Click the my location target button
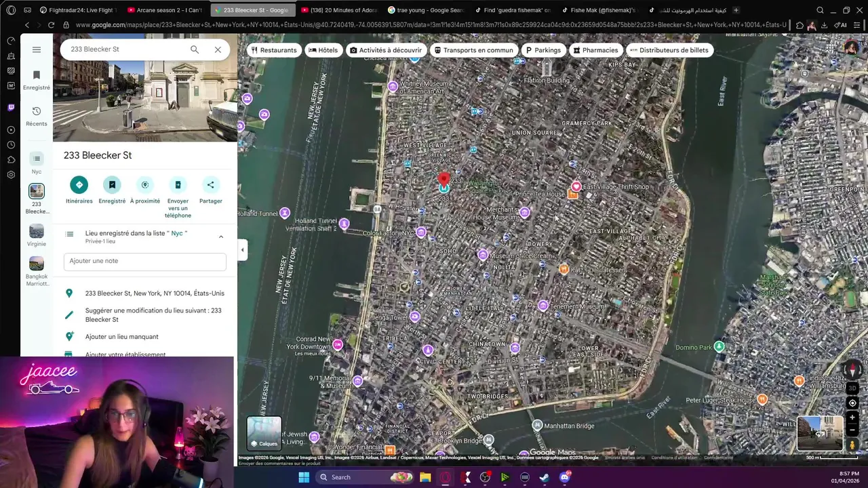Screen dimensions: 868x488 [x=852, y=403]
